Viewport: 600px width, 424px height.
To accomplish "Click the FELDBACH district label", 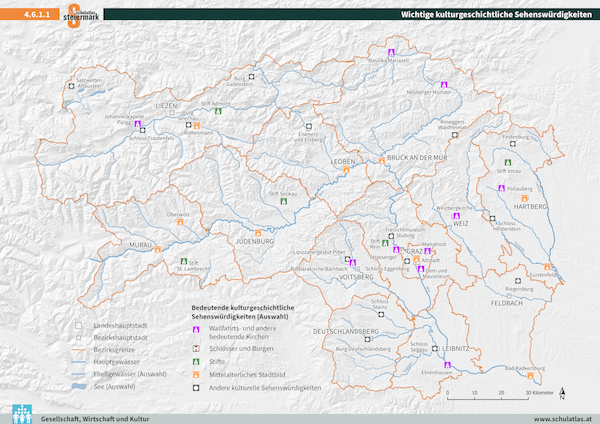I will coord(507,303).
